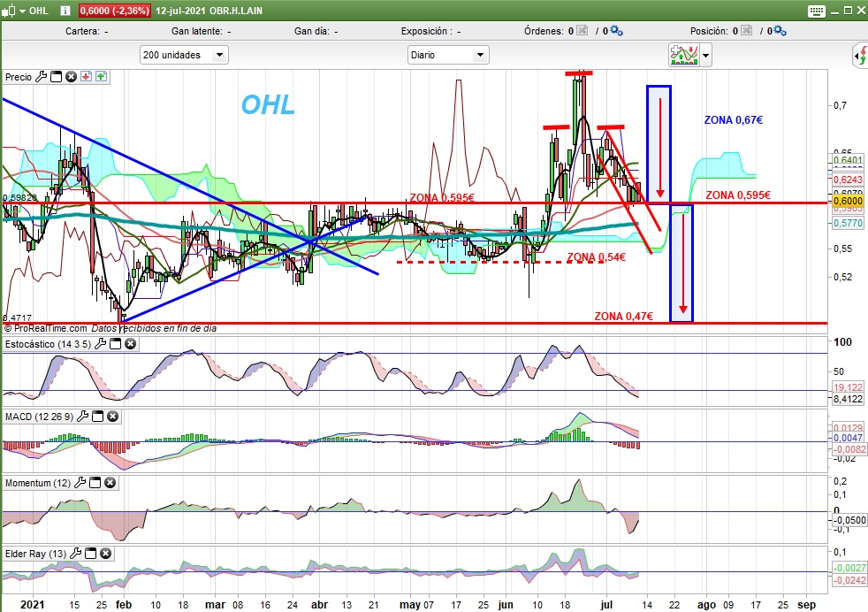Click the MACD (12 26 9) label
Viewport: 868px width, 612px height.
(39, 417)
